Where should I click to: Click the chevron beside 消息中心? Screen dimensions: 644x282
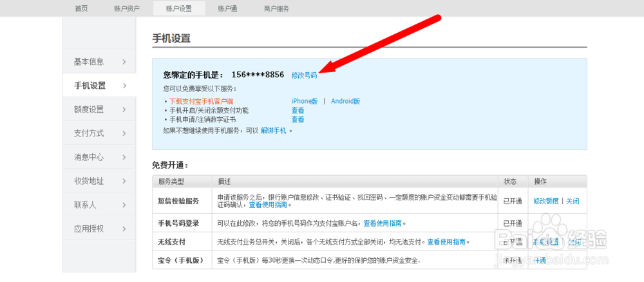pos(124,157)
